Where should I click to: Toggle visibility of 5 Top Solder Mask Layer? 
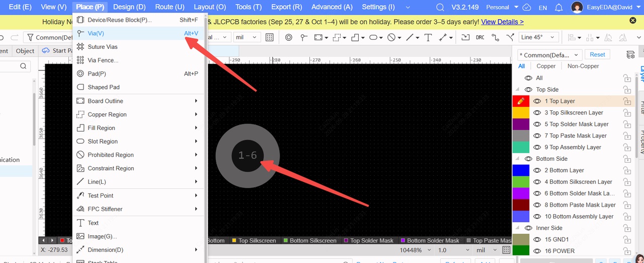(537, 124)
